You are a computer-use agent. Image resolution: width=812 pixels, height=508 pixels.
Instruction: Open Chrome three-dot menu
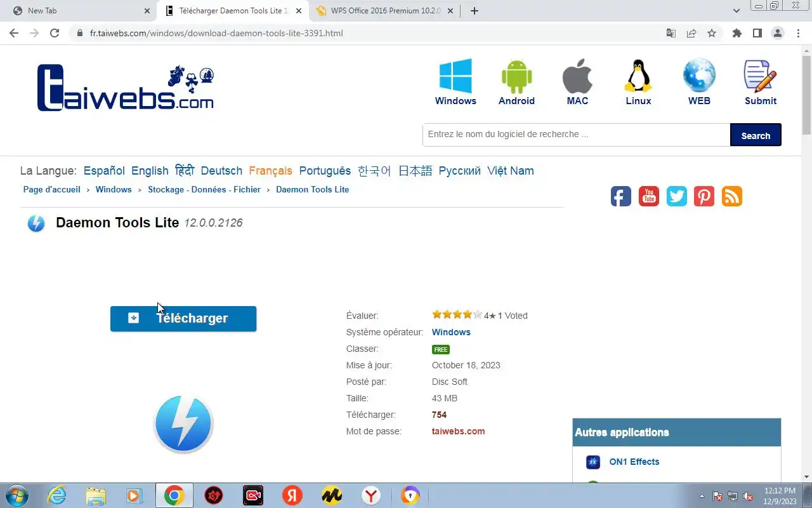click(x=797, y=33)
